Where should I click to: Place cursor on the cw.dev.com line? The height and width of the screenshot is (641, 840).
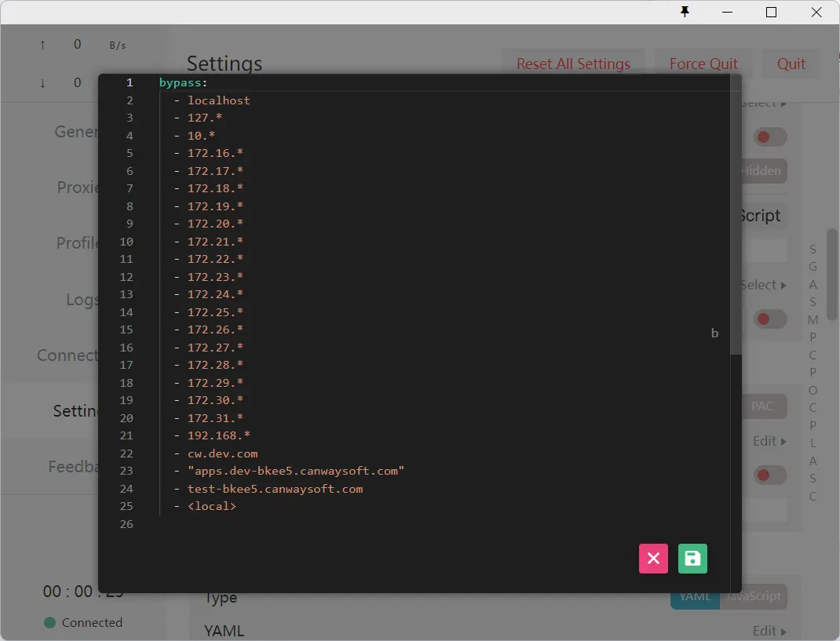click(x=222, y=453)
